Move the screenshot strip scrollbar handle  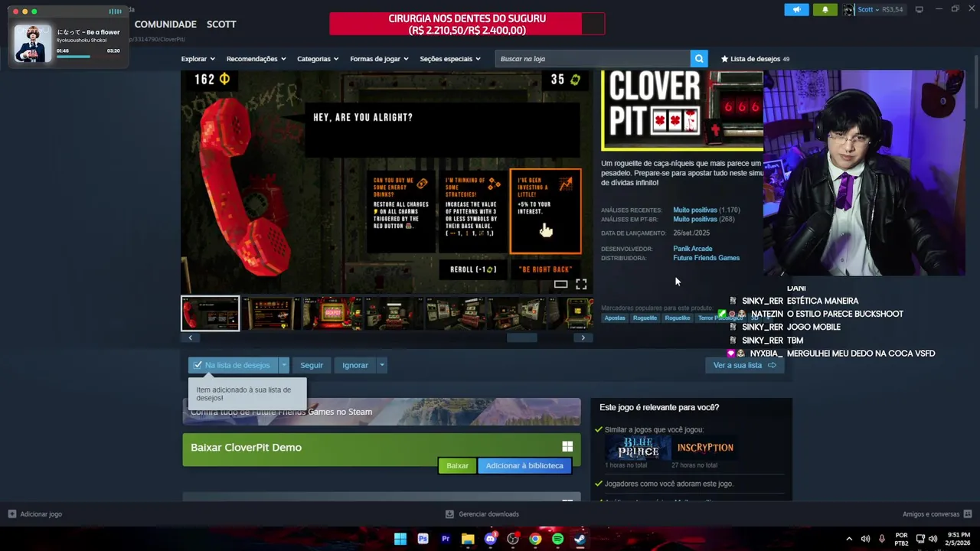(x=522, y=337)
